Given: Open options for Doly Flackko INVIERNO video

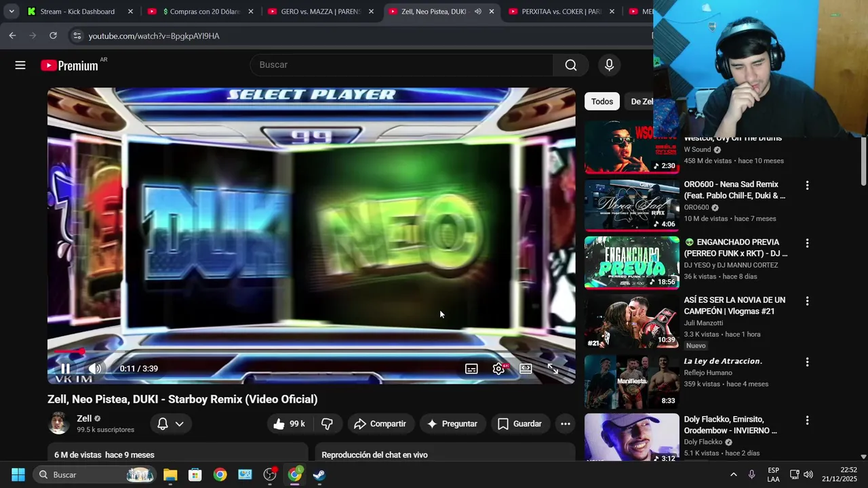Looking at the screenshot, I should pos(807,420).
